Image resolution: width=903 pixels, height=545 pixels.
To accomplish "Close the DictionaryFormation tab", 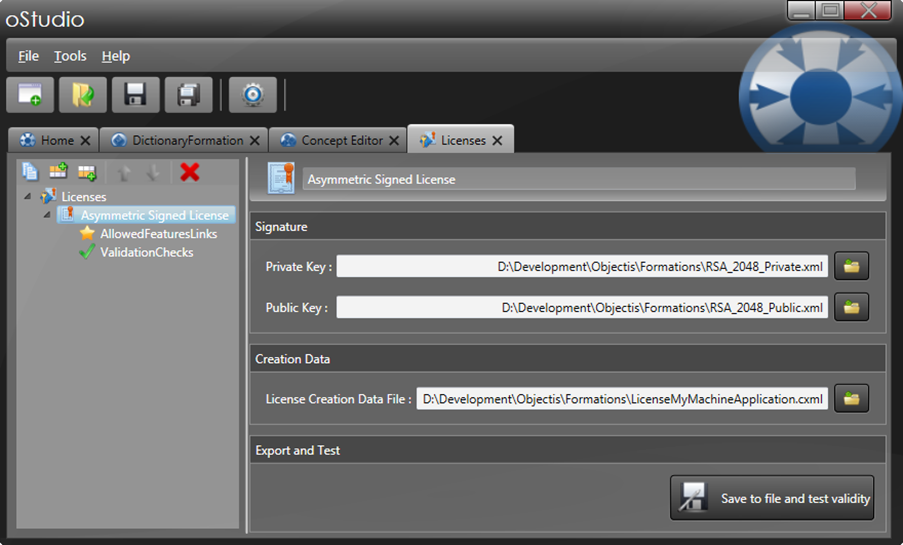I will pos(255,141).
